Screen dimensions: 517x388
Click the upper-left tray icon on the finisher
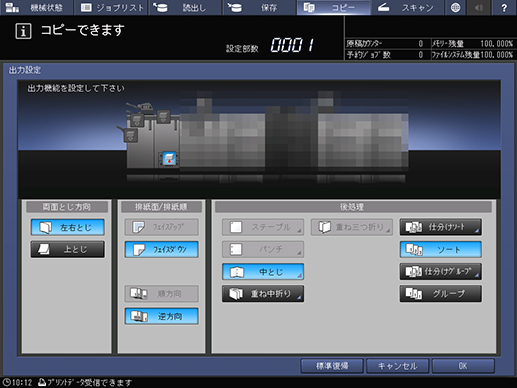(137, 120)
